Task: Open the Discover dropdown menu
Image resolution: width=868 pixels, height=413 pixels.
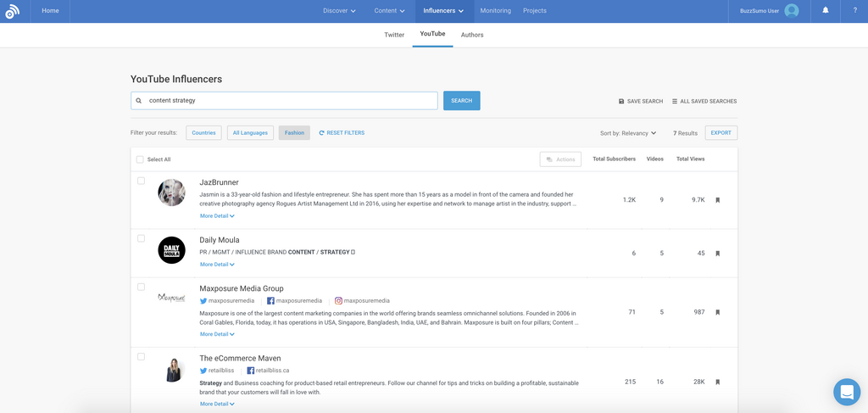Action: 339,11
